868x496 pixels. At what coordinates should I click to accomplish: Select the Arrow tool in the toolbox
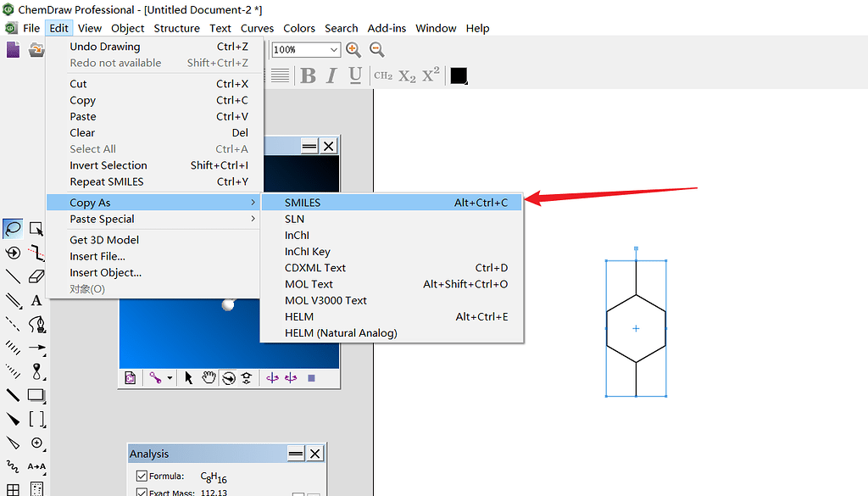(x=36, y=348)
